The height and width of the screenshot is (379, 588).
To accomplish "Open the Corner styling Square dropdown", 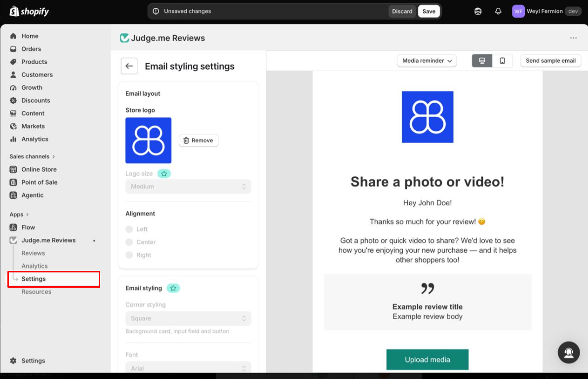I will click(188, 318).
